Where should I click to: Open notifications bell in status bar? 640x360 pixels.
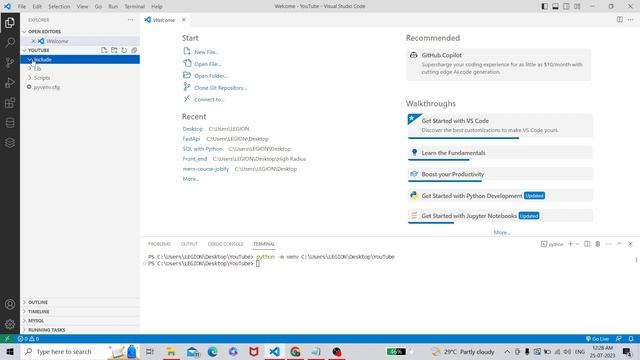point(631,339)
